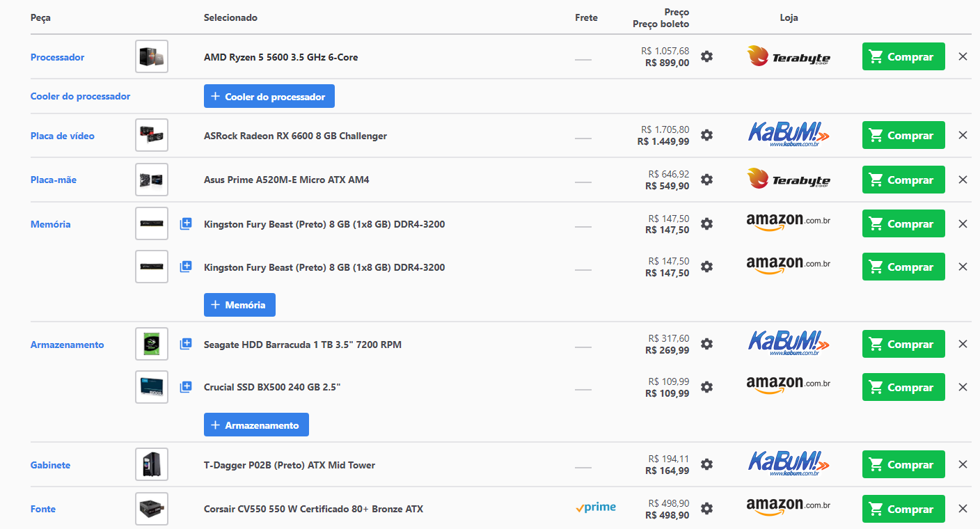
Task: Buy the Asus Prime A520M-E with Comprar
Action: click(903, 180)
